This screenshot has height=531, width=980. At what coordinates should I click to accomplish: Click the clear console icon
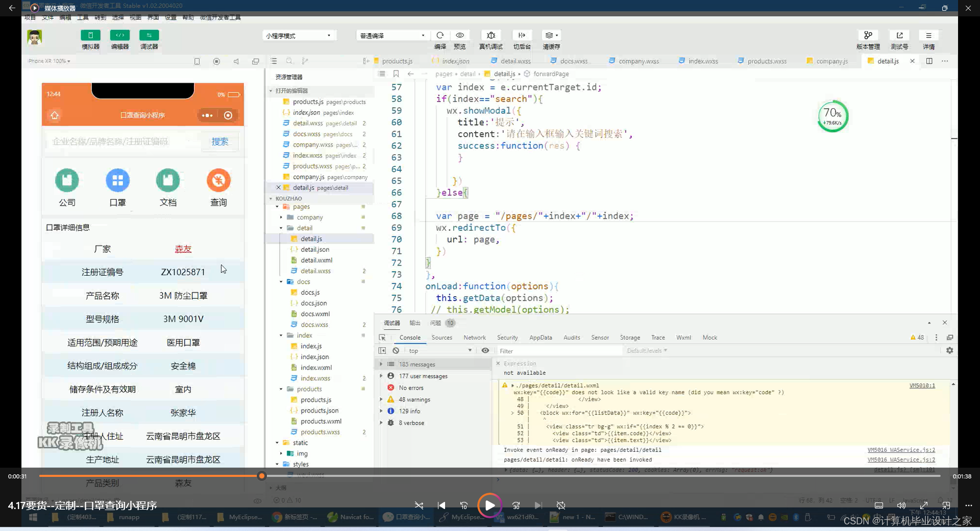396,351
